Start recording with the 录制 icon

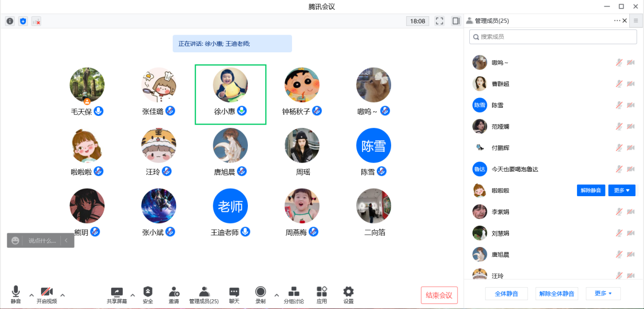(261, 292)
